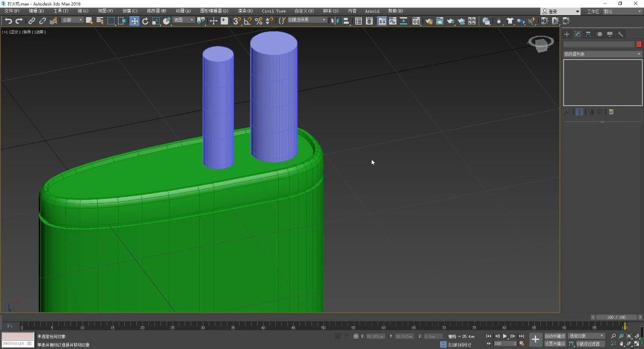Open the Material Editor icon

point(416,21)
